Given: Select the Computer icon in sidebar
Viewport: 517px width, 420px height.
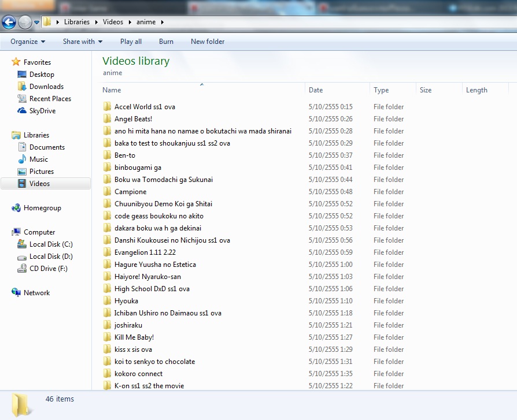Looking at the screenshot, I should point(16,232).
